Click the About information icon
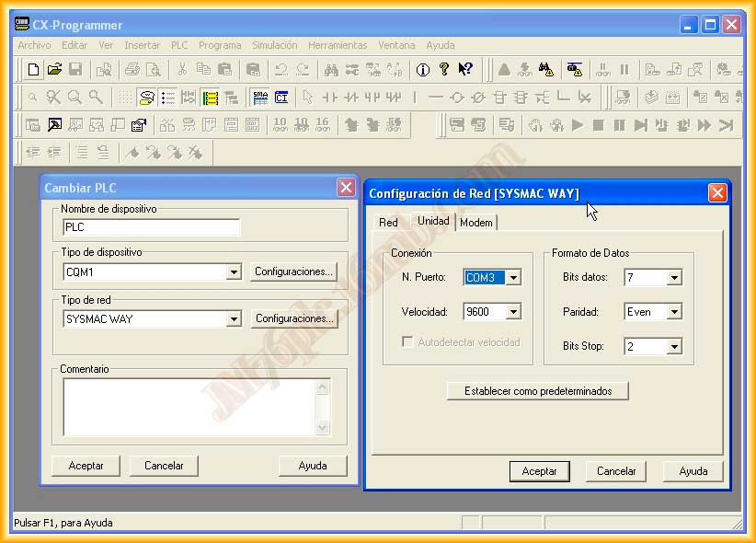This screenshot has height=543, width=756. [x=422, y=69]
